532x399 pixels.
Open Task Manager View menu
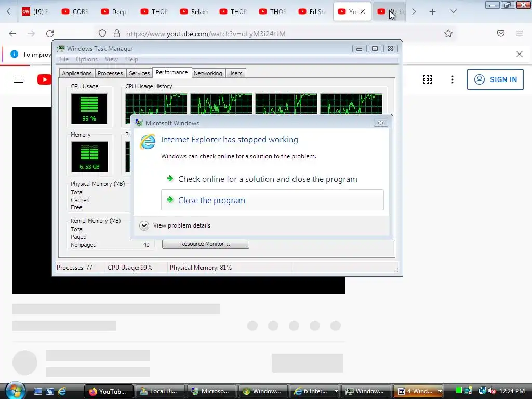tap(111, 59)
